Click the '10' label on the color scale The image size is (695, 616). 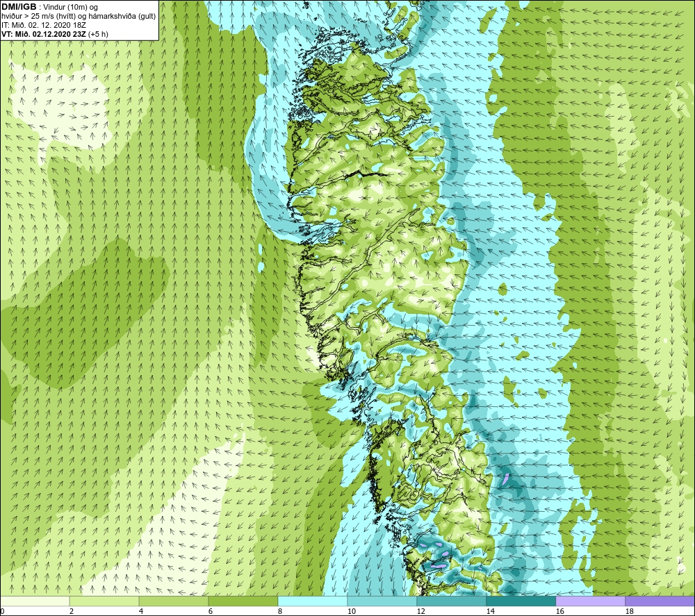click(x=352, y=612)
